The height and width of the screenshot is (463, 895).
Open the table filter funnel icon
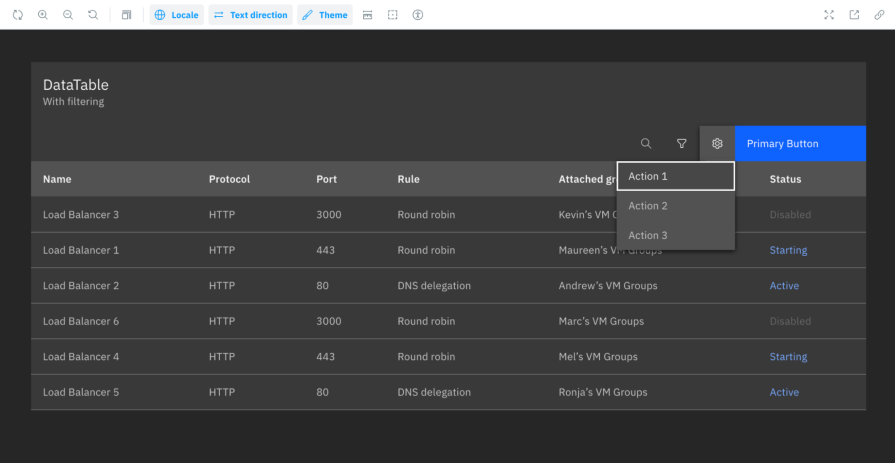pyautogui.click(x=682, y=143)
